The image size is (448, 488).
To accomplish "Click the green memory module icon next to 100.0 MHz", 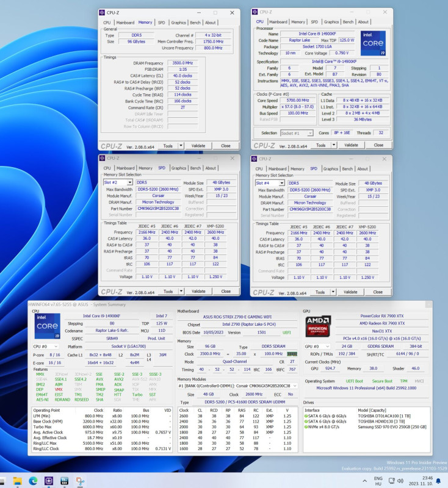I will click(292, 354).
